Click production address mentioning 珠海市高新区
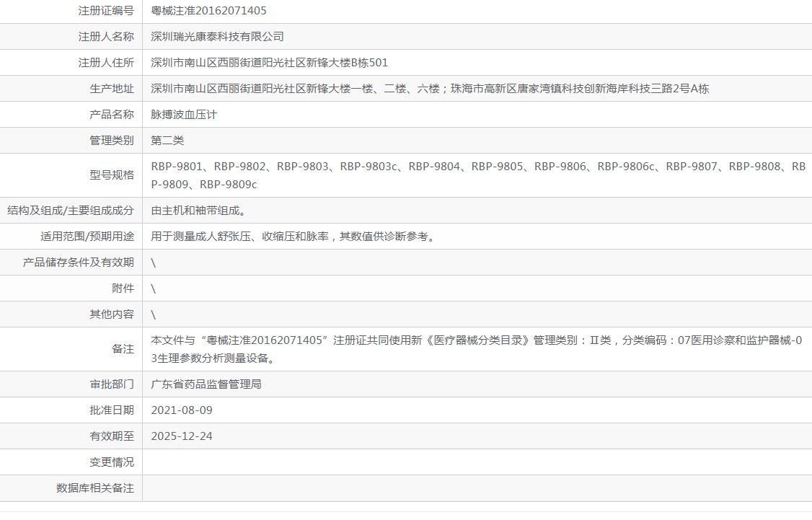 (x=430, y=89)
